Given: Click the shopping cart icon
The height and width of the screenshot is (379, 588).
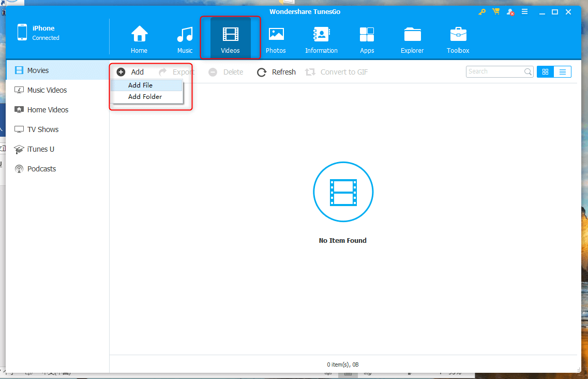Looking at the screenshot, I should pos(496,12).
